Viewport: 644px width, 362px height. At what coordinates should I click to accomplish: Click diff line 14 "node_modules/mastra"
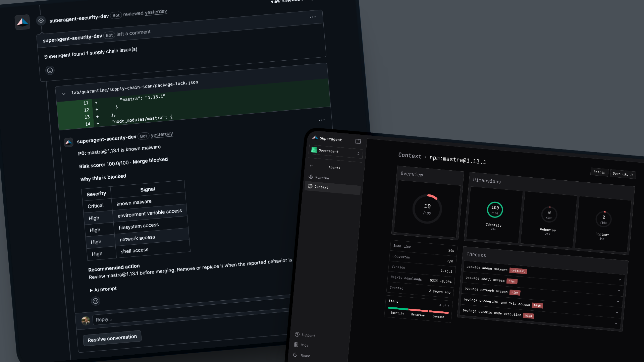(142, 119)
